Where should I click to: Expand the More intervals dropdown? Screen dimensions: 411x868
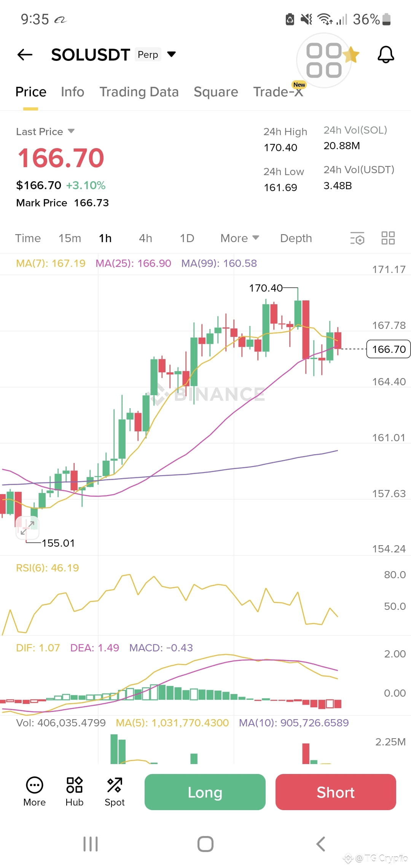240,238
